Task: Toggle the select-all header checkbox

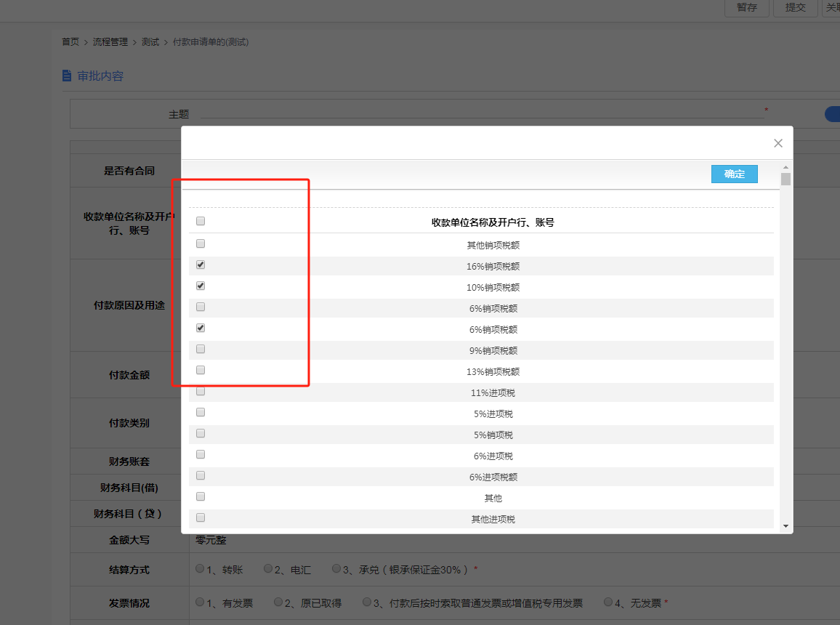Action: tap(201, 221)
